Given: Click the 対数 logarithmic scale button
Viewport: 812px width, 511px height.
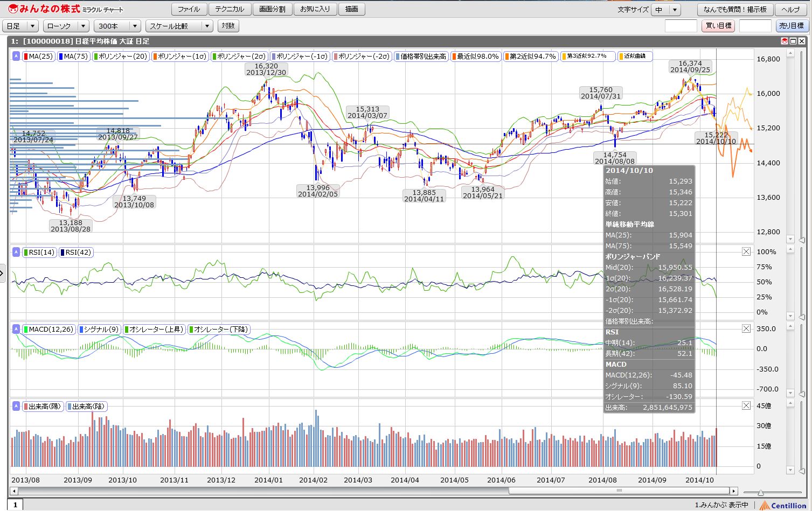Looking at the screenshot, I should [x=228, y=26].
